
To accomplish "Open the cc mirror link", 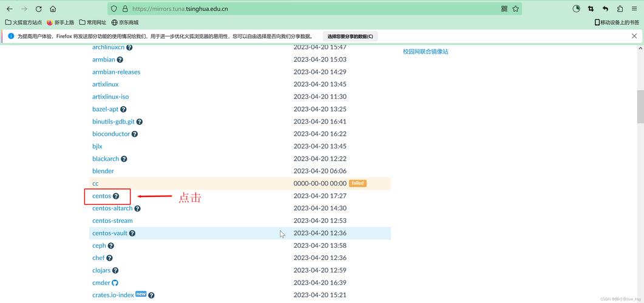I will 95,184.
